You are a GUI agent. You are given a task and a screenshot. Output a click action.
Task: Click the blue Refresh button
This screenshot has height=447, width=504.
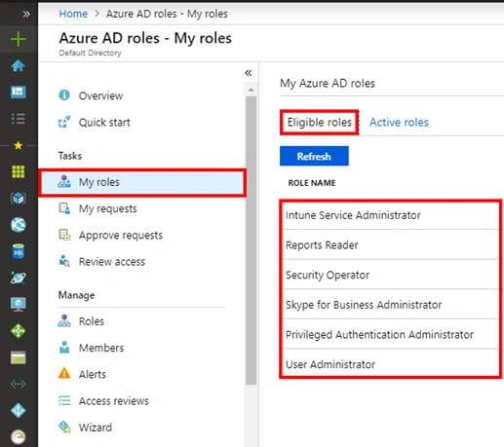coord(314,156)
